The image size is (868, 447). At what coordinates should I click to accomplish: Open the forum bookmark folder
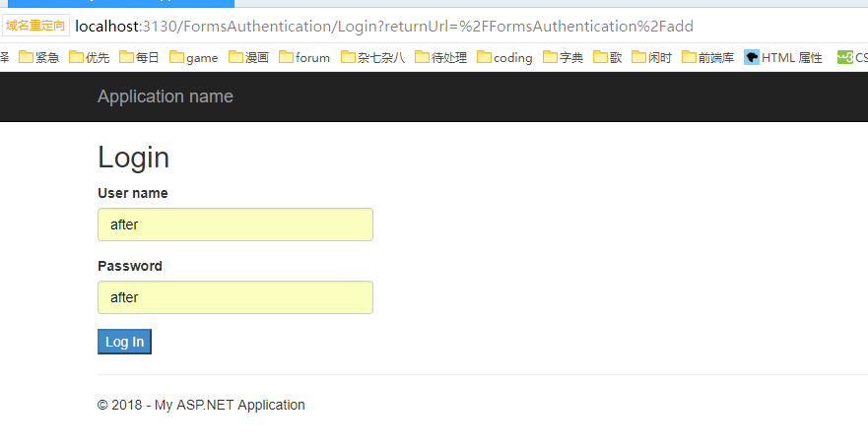pos(304,58)
